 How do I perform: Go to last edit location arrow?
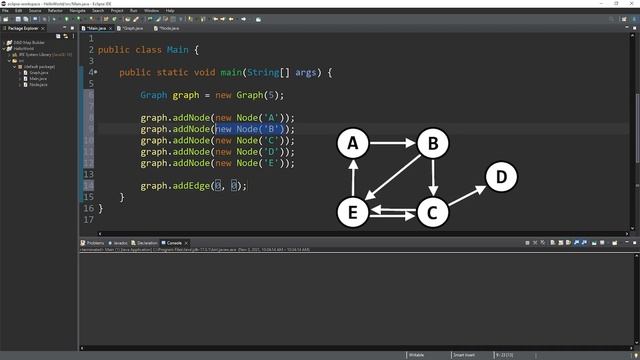215,19
